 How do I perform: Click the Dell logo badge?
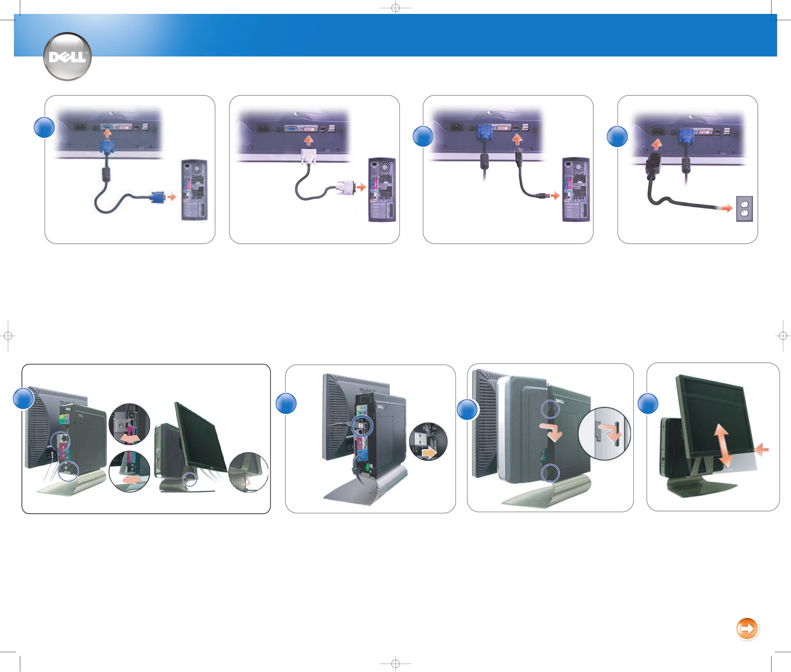68,56
